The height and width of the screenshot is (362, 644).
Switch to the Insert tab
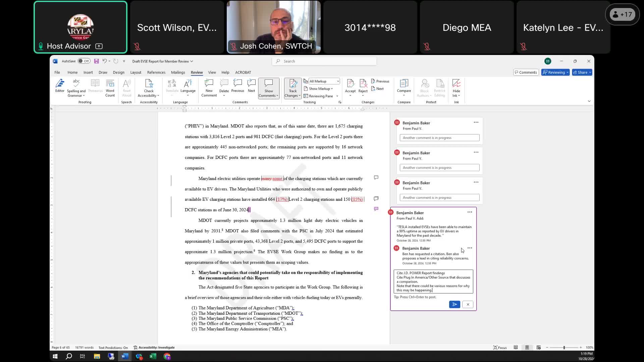click(88, 72)
